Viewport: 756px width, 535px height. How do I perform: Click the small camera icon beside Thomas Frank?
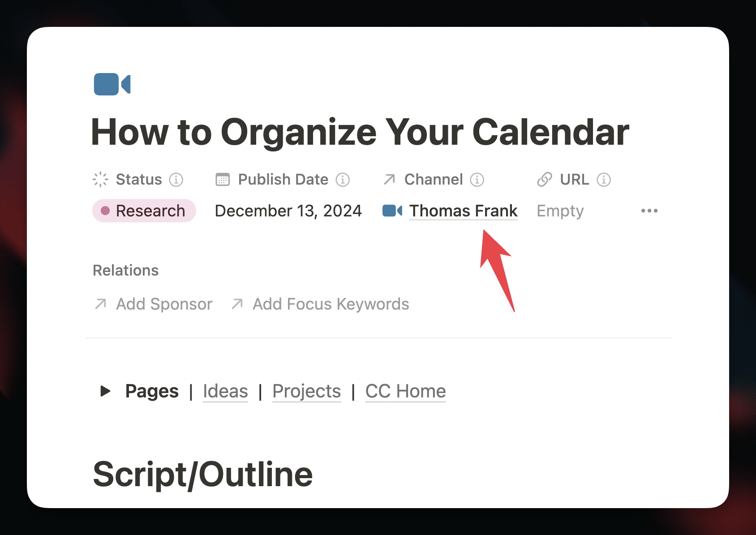[x=392, y=211]
